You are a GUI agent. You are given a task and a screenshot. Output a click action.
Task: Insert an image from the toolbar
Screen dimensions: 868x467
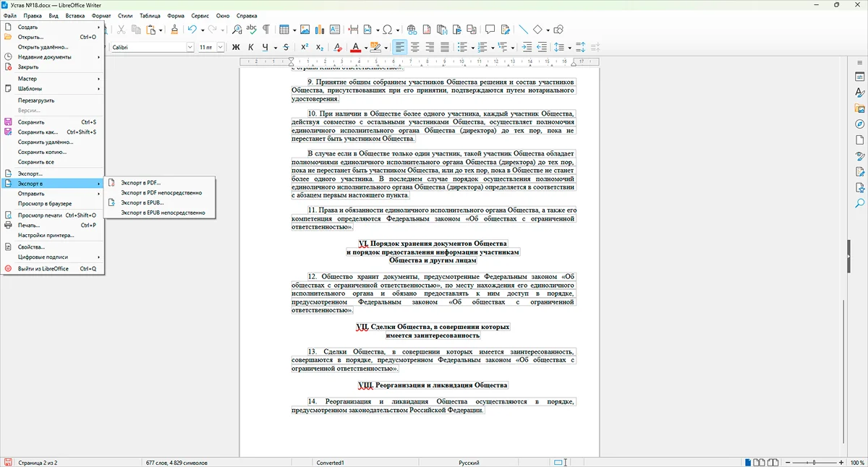[x=305, y=30]
